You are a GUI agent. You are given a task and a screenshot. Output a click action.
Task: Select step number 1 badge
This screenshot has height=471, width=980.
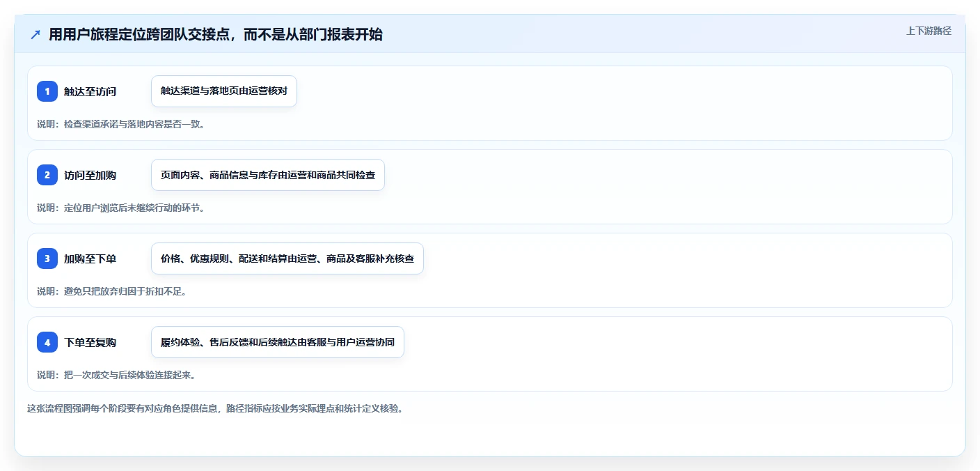point(47,91)
